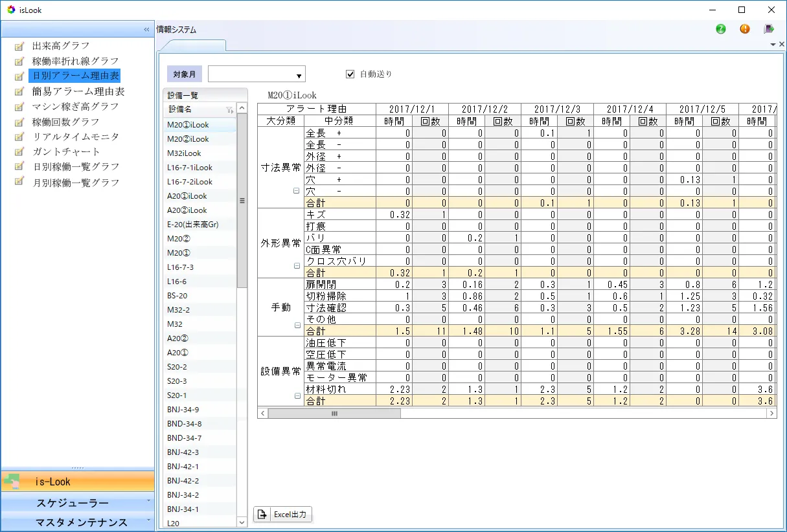Select BNJ-34-9 in equipment list
This screenshot has height=532, width=787.
(200, 410)
